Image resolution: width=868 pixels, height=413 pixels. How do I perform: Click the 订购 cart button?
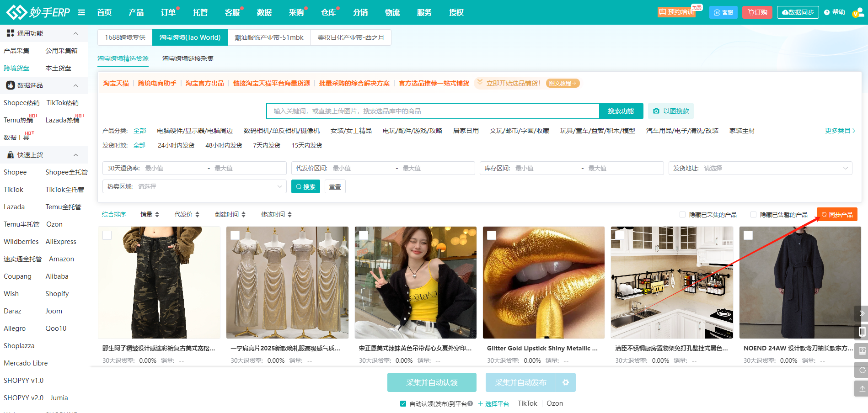pyautogui.click(x=757, y=12)
